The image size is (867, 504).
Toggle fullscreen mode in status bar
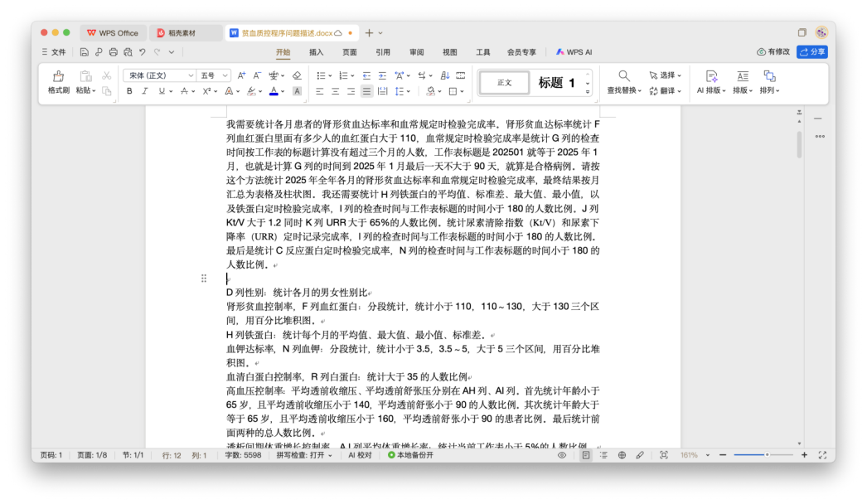[x=823, y=455]
